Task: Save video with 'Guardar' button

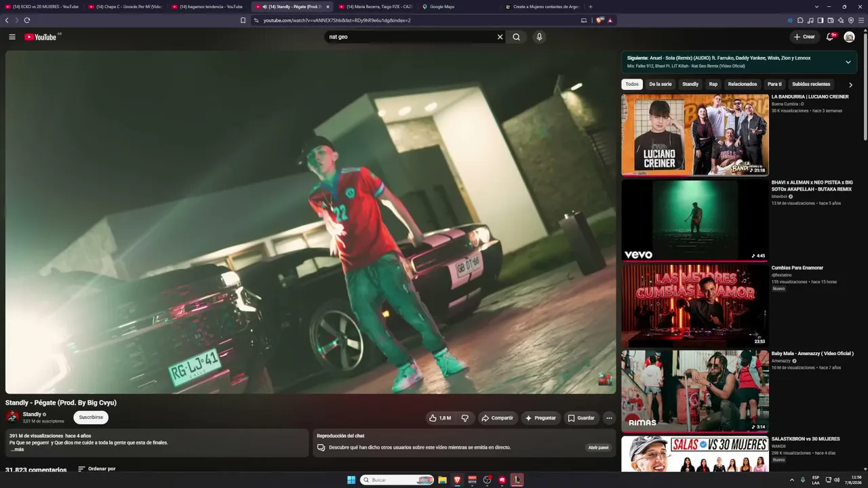Action: pos(581,418)
